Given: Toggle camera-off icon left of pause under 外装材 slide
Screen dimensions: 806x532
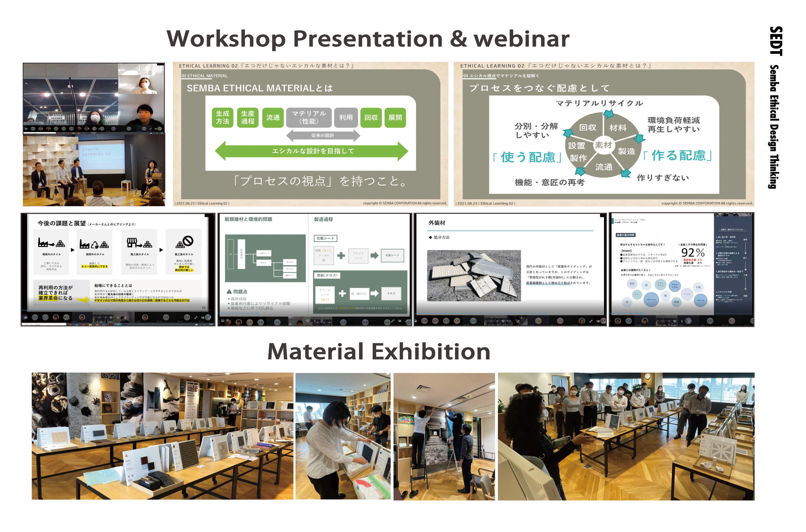Looking at the screenshot, I should [x=503, y=321].
